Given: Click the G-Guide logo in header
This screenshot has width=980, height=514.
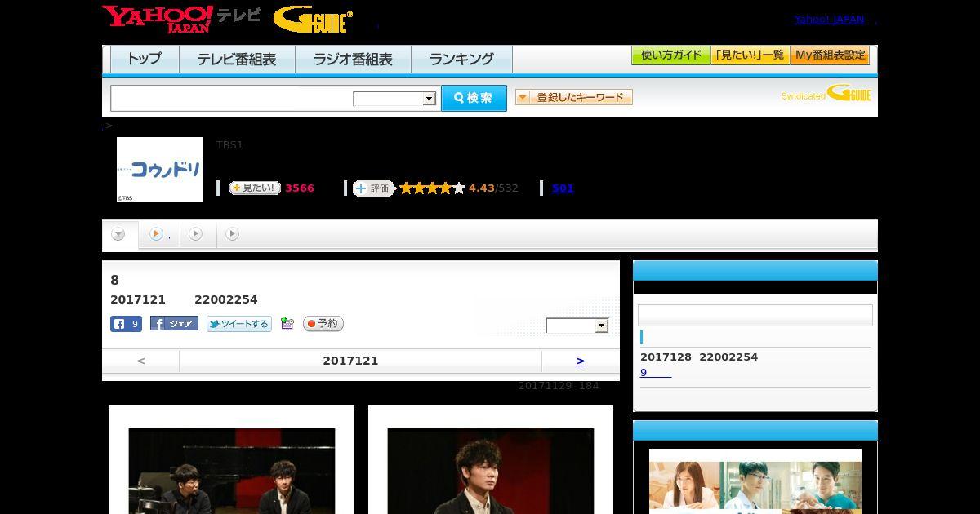Looking at the screenshot, I should tap(313, 19).
